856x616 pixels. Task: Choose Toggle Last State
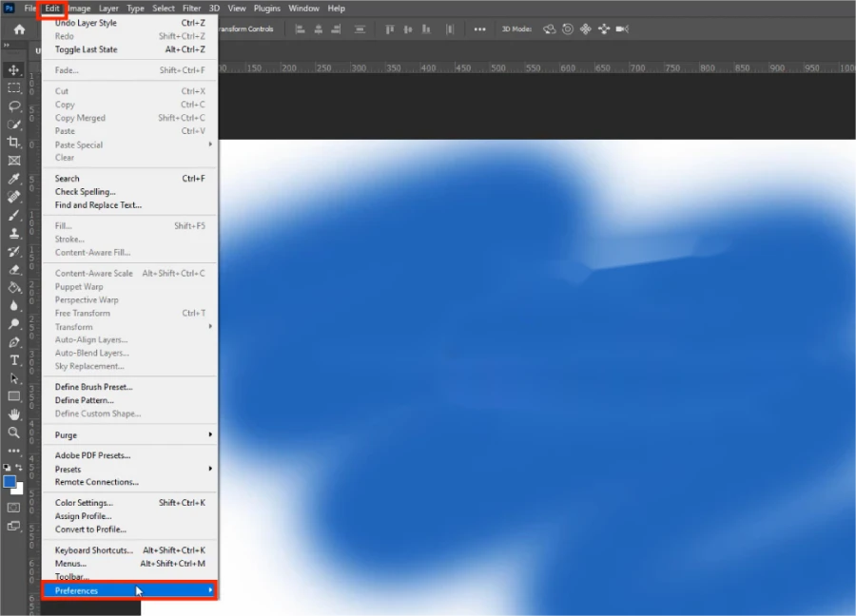(x=130, y=49)
